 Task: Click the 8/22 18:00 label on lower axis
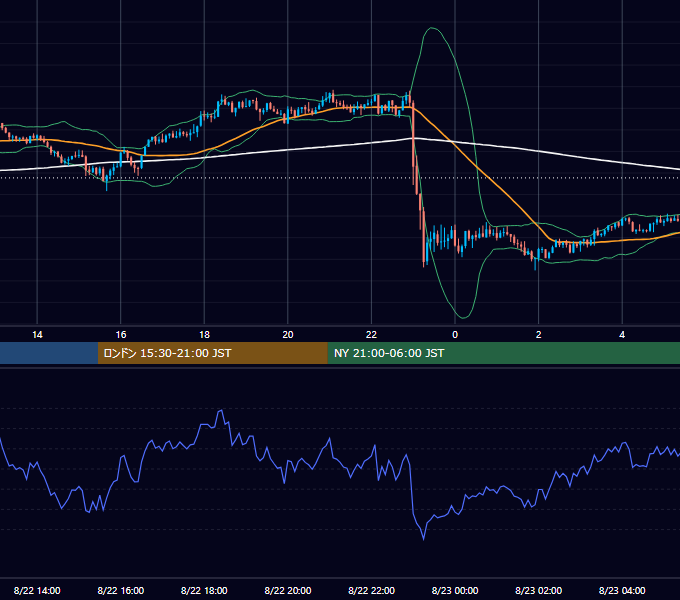pyautogui.click(x=204, y=590)
